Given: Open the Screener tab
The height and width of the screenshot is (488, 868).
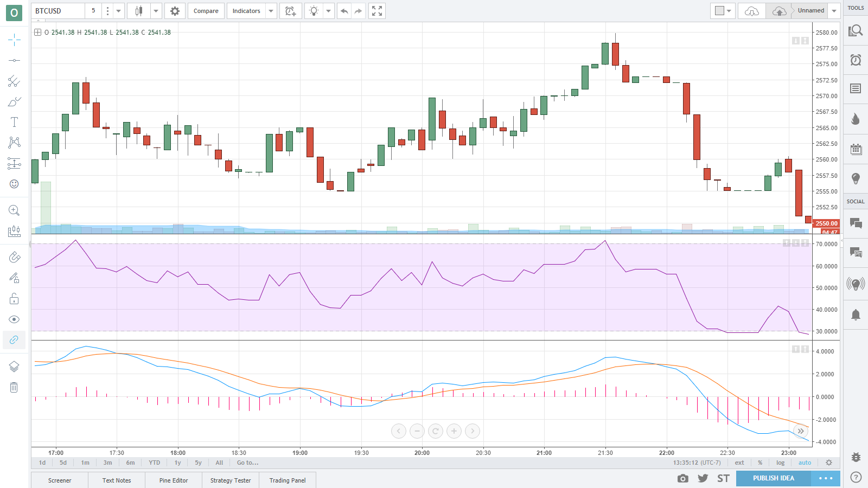Looking at the screenshot, I should (60, 480).
